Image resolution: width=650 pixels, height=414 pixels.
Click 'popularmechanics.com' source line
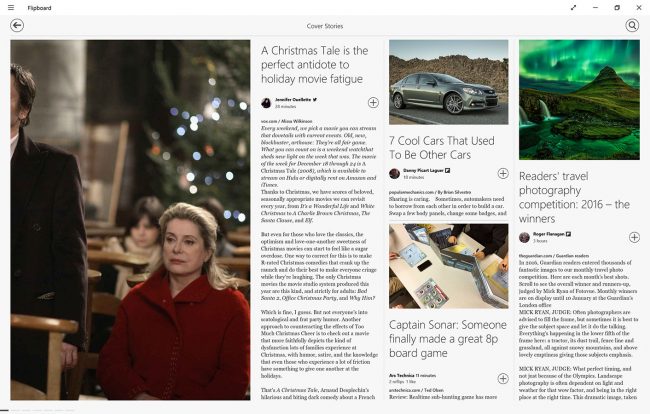(x=430, y=192)
